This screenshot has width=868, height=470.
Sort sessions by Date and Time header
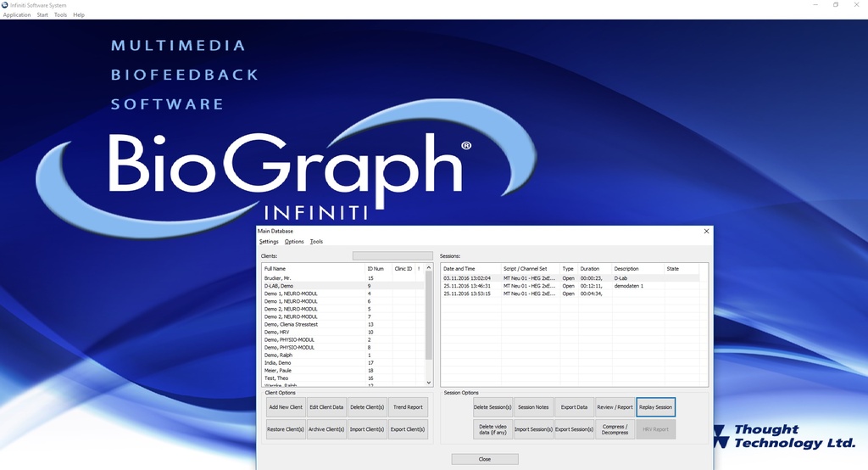pyautogui.click(x=471, y=269)
